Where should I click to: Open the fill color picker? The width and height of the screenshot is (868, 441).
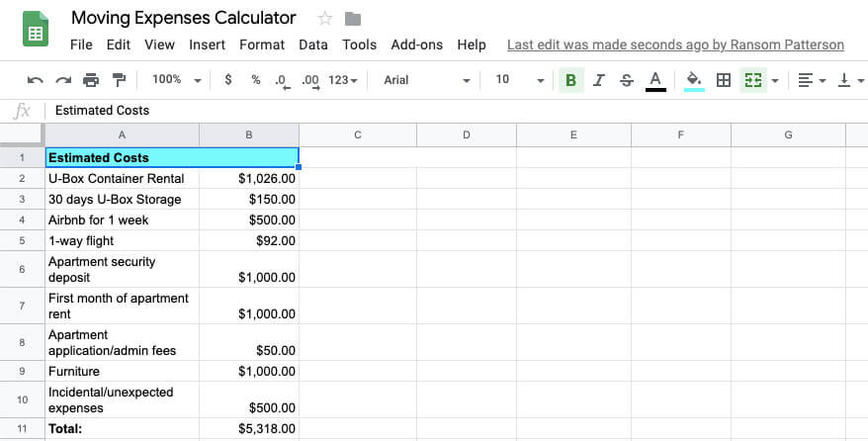pos(694,81)
